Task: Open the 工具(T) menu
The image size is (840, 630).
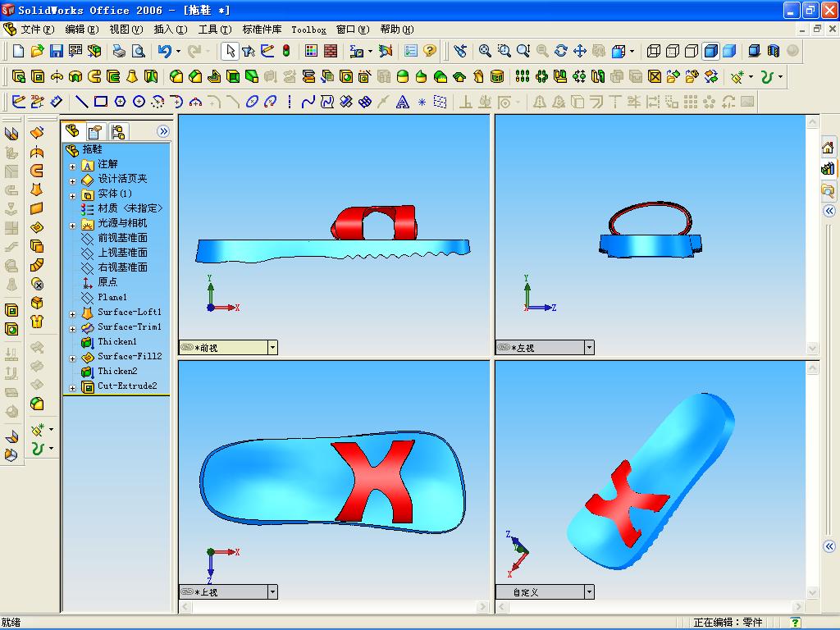Action: [216, 30]
